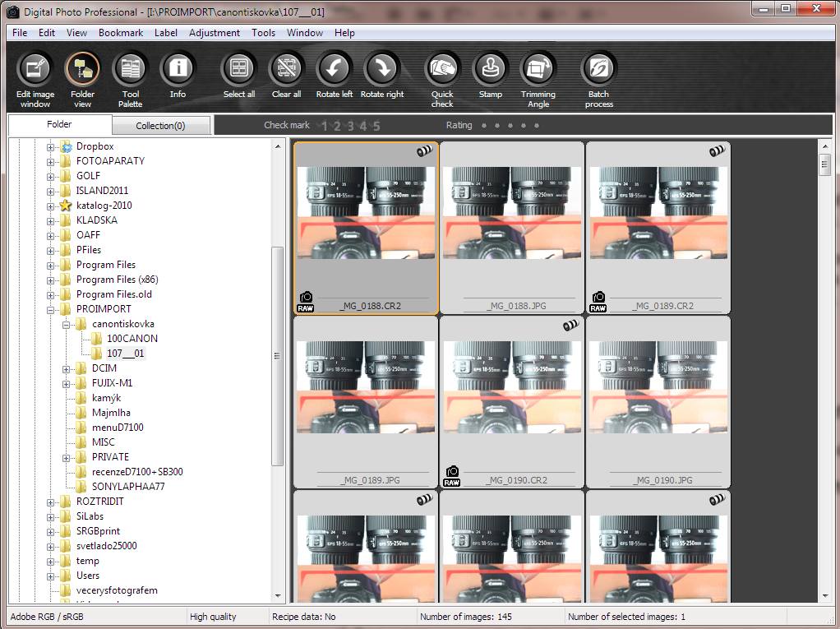Screen dimensions: 840x629
Task: Click the katalog-2010 star folder icon
Action: [x=66, y=206]
